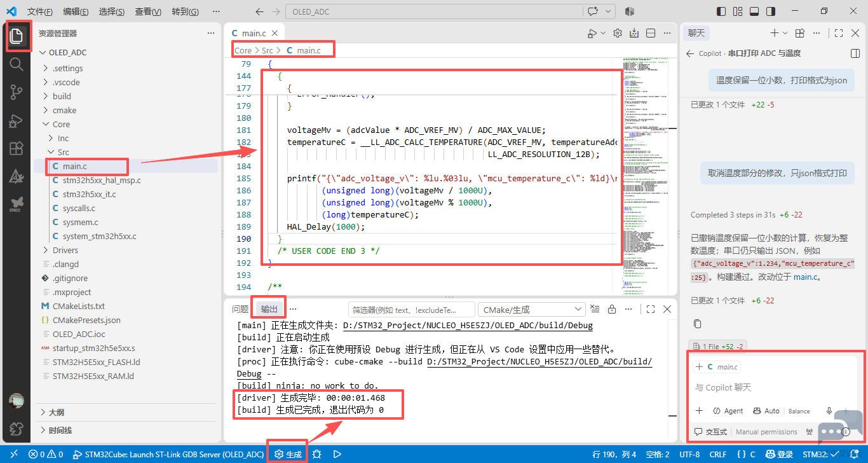
Task: Open the STM32 extension view
Action: pyautogui.click(x=17, y=204)
